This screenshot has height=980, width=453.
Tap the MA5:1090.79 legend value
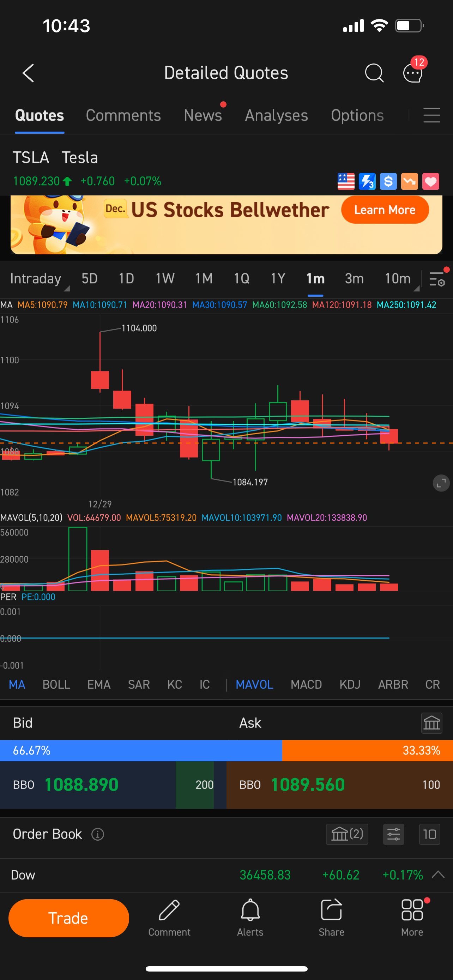(x=43, y=305)
